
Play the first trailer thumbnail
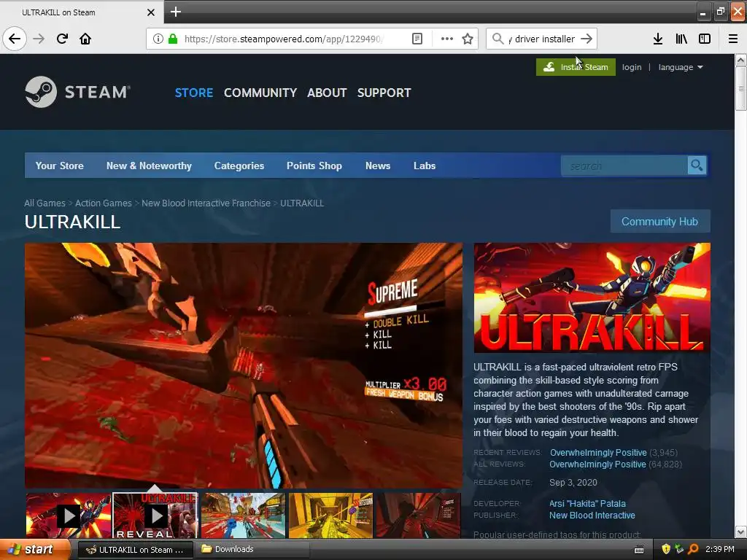click(68, 516)
